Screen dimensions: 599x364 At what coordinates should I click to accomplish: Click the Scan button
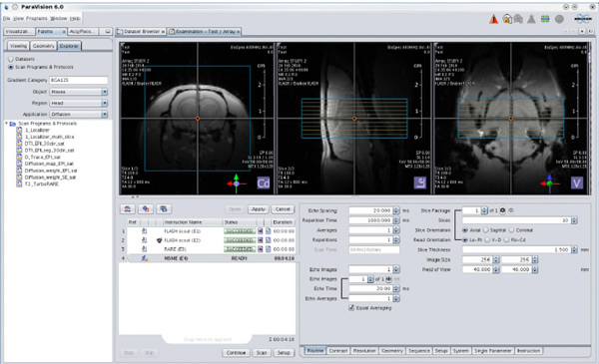pyautogui.click(x=262, y=353)
